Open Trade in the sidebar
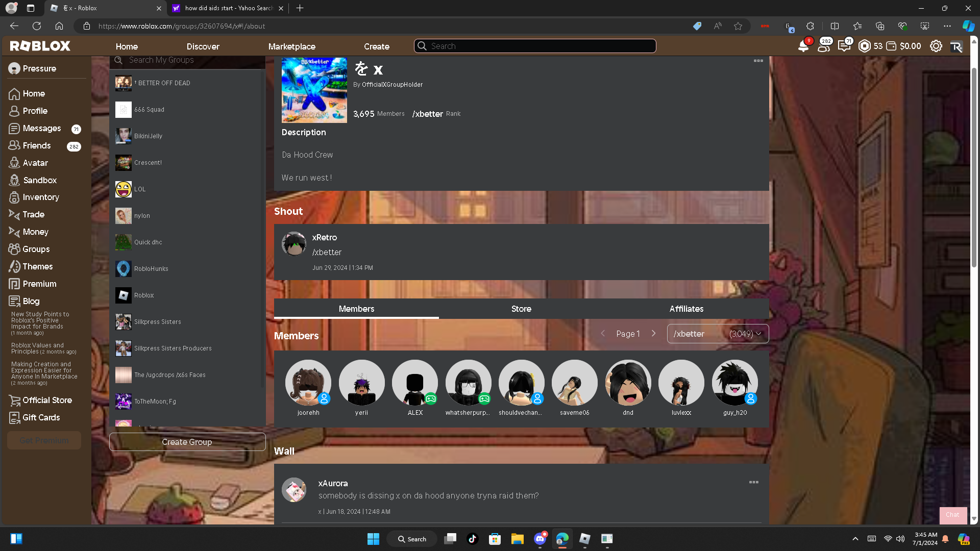The height and width of the screenshot is (551, 980). point(27,215)
